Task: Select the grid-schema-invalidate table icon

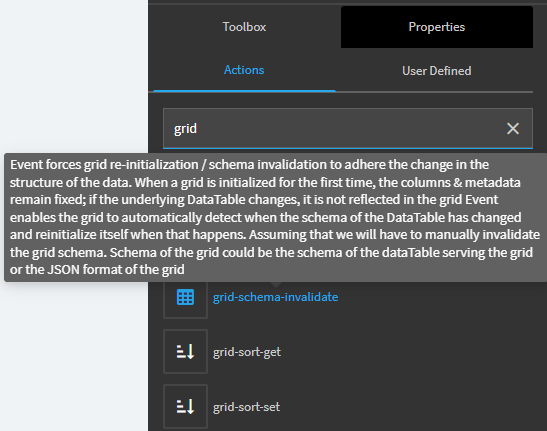Action: pos(185,297)
